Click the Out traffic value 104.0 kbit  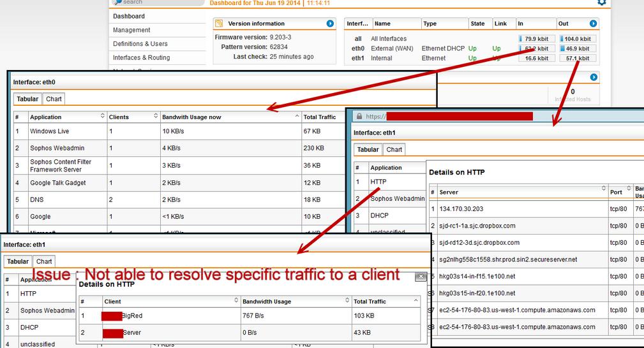pyautogui.click(x=578, y=39)
